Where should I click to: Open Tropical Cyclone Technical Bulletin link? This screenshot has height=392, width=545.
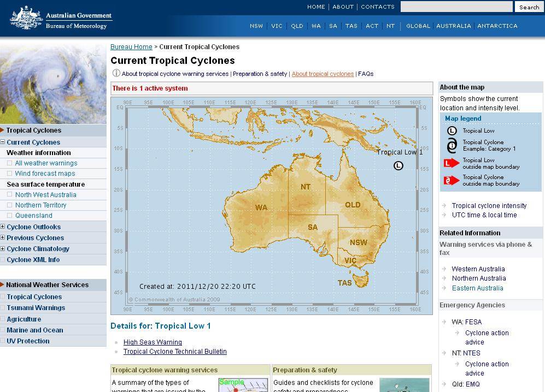[x=175, y=352]
